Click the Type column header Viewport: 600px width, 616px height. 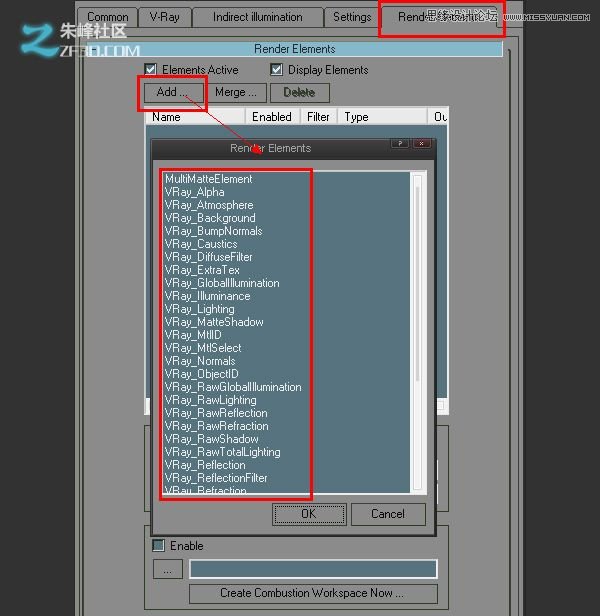tap(382, 117)
